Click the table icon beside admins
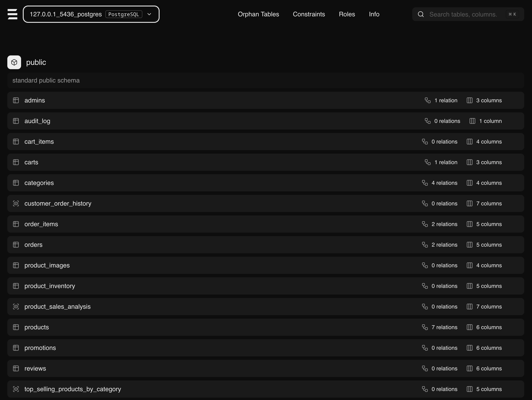The height and width of the screenshot is (400, 532). pyautogui.click(x=16, y=100)
